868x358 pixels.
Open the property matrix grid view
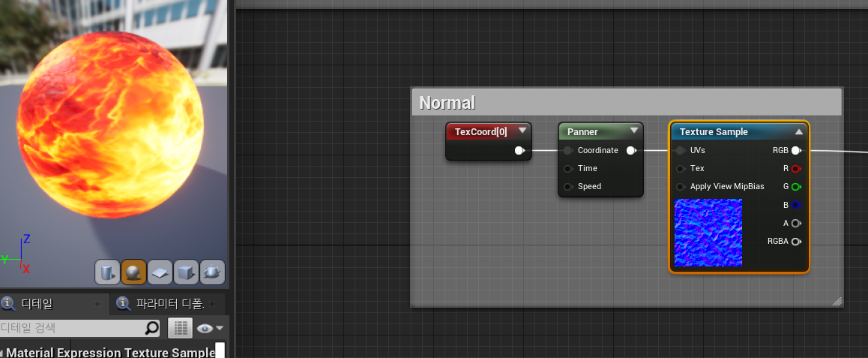point(180,328)
